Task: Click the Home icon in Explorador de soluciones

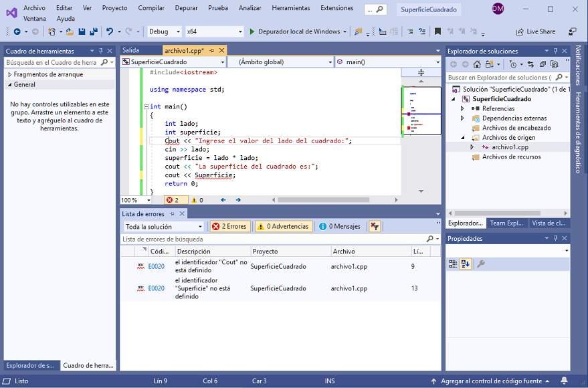Action: pos(477,64)
